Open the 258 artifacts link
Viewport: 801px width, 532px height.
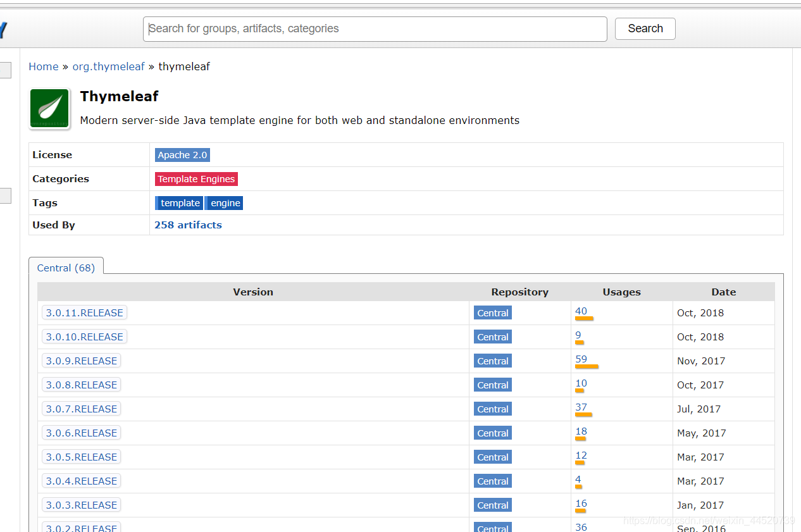click(188, 225)
